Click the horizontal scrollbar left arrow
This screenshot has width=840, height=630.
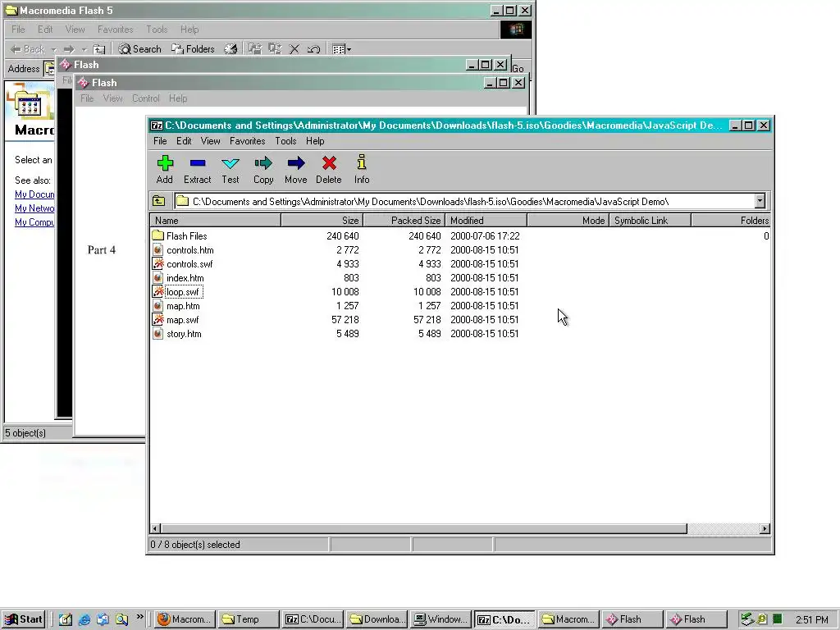[x=155, y=529]
